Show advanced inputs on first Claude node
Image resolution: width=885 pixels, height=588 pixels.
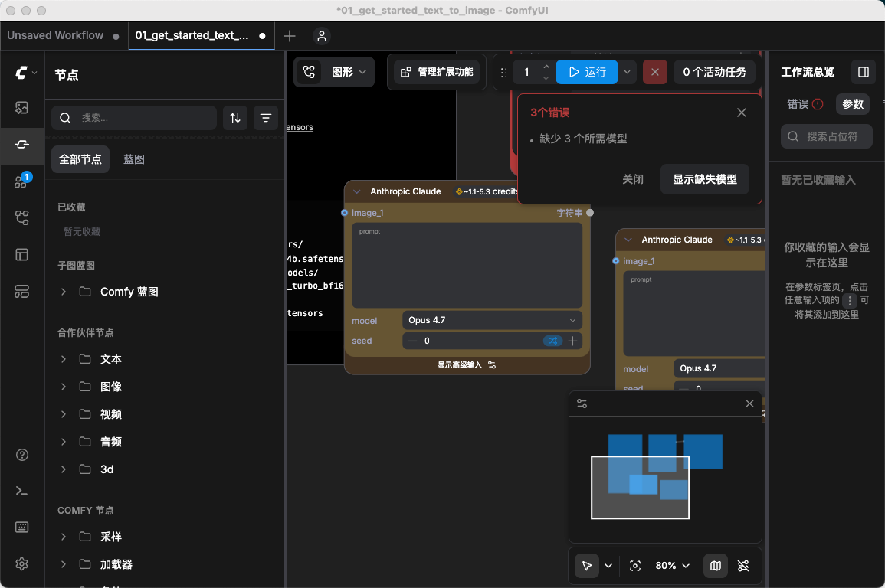467,365
